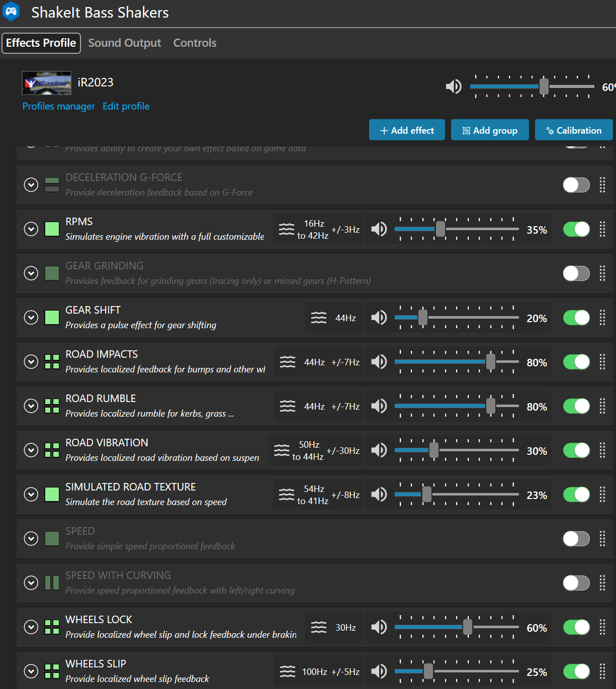Viewport: 616px width, 689px height.
Task: Turn on the Gear Grinding toggle
Action: click(x=576, y=273)
